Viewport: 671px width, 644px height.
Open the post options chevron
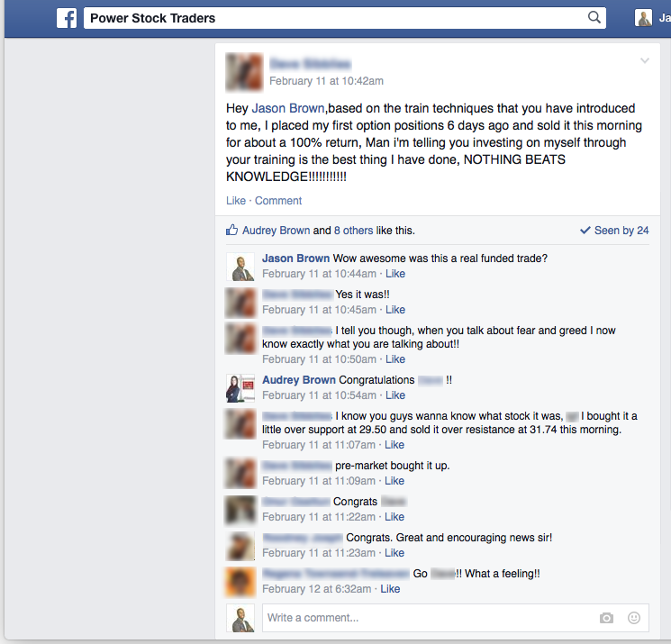645,60
